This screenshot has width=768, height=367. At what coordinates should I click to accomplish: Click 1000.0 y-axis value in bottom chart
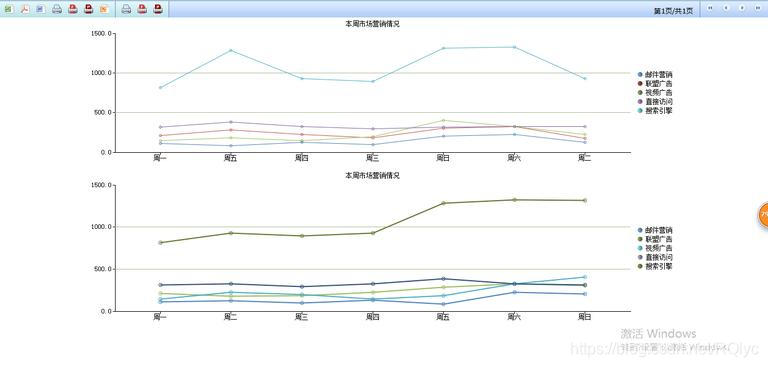click(x=101, y=227)
